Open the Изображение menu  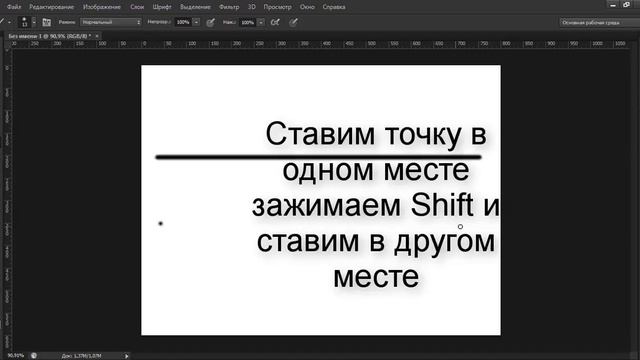(102, 7)
